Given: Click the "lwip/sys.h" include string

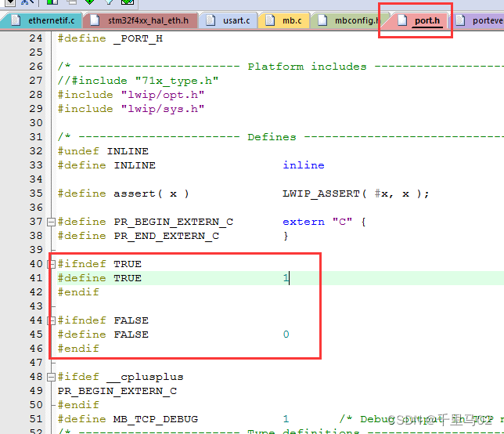Looking at the screenshot, I should pos(163,109).
